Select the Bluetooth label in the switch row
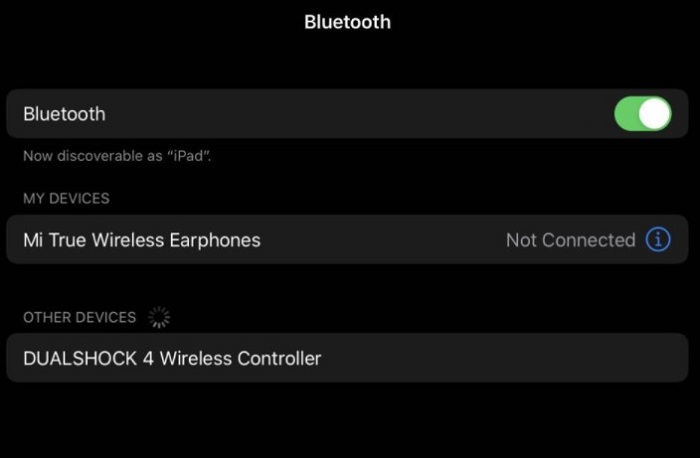The width and height of the screenshot is (700, 458). tap(64, 114)
